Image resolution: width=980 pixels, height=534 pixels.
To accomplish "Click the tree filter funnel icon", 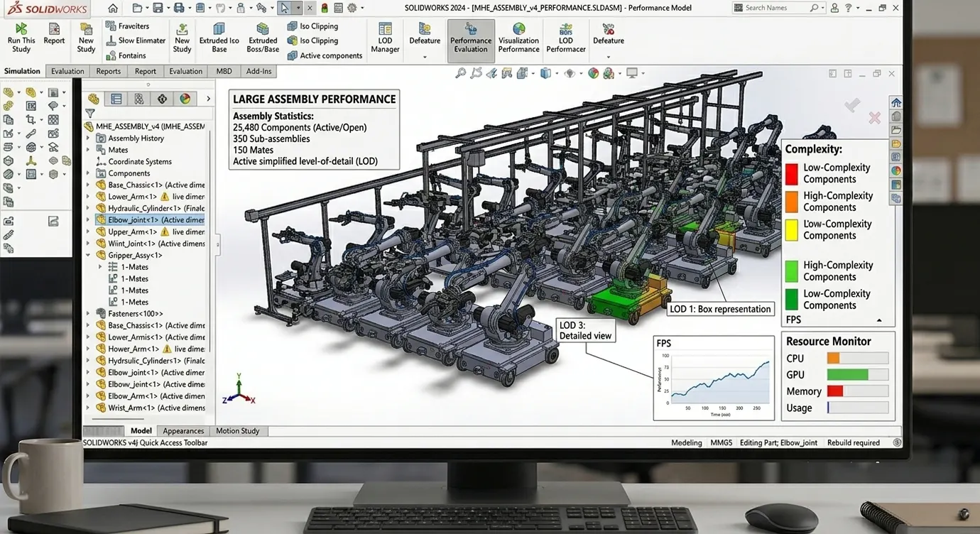I will (x=90, y=114).
